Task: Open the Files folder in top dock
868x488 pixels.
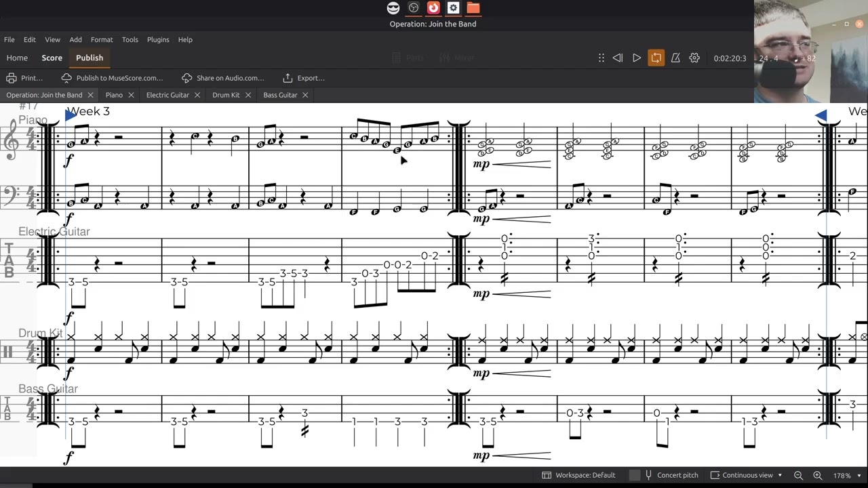Action: (x=473, y=8)
